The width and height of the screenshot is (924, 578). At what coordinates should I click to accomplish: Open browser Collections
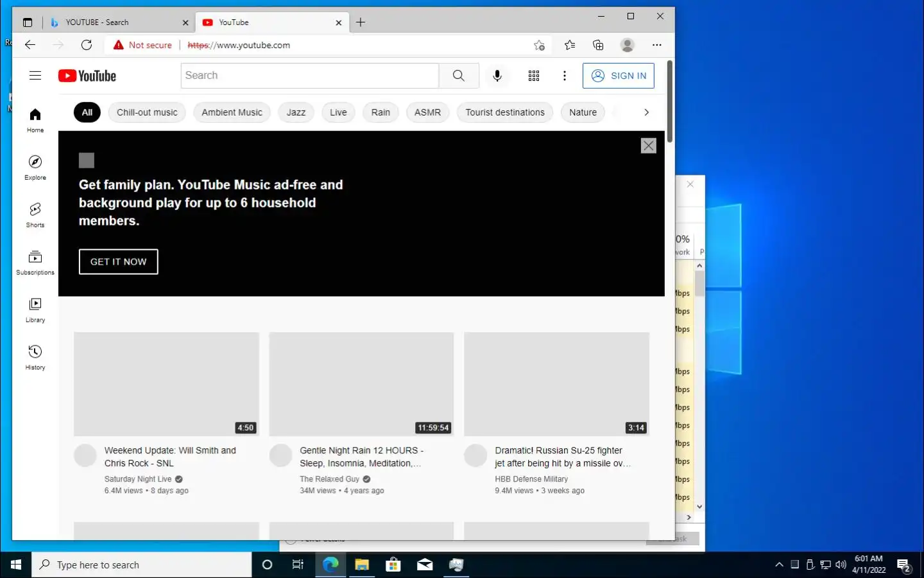pyautogui.click(x=598, y=45)
